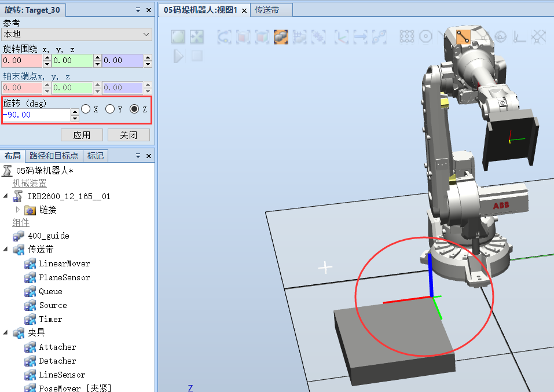
Task: Collapse the IRB2600_12_165__01 tree node
Action: [x=5, y=196]
